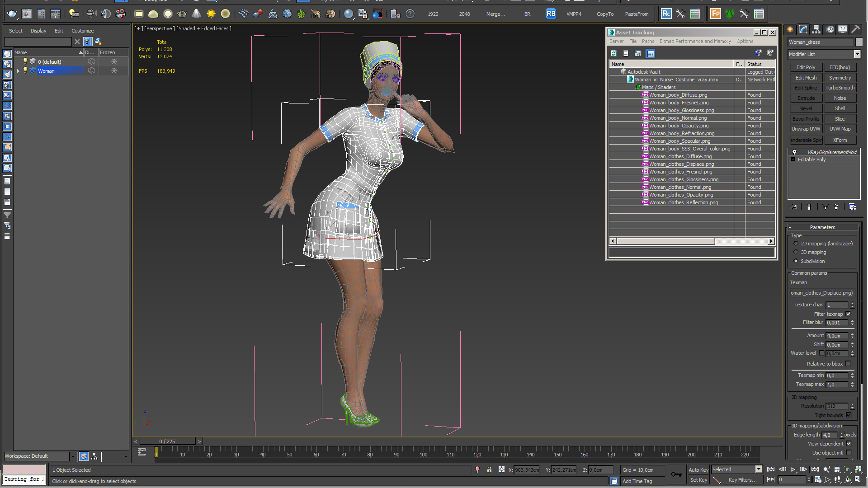Switch to the Utilities hammer tab
Screen dimensions: 868x488
click(x=856, y=29)
